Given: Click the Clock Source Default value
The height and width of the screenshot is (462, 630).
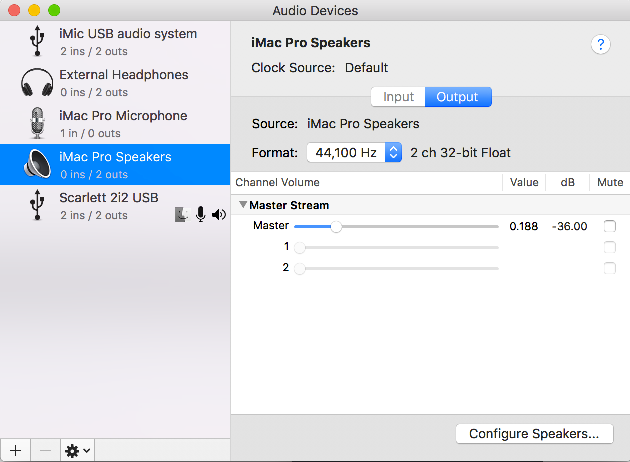Looking at the screenshot, I should point(366,67).
